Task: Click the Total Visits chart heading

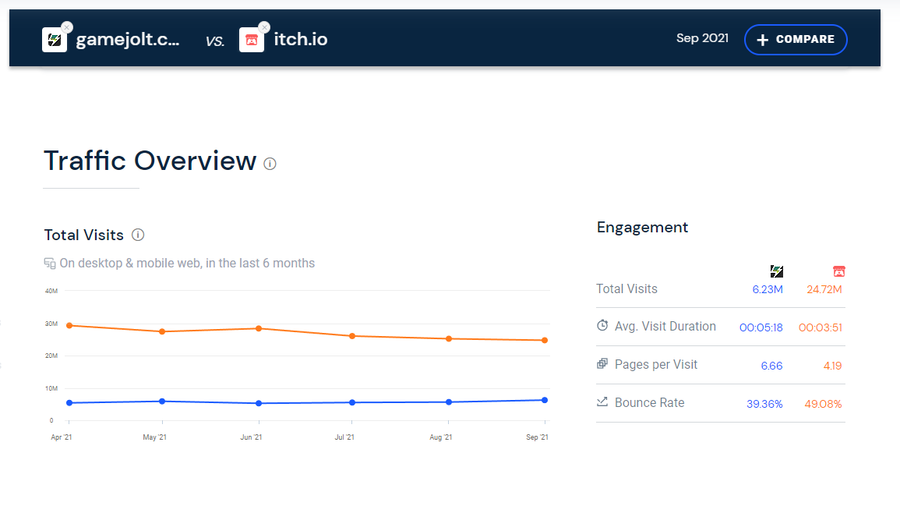Action: click(84, 235)
